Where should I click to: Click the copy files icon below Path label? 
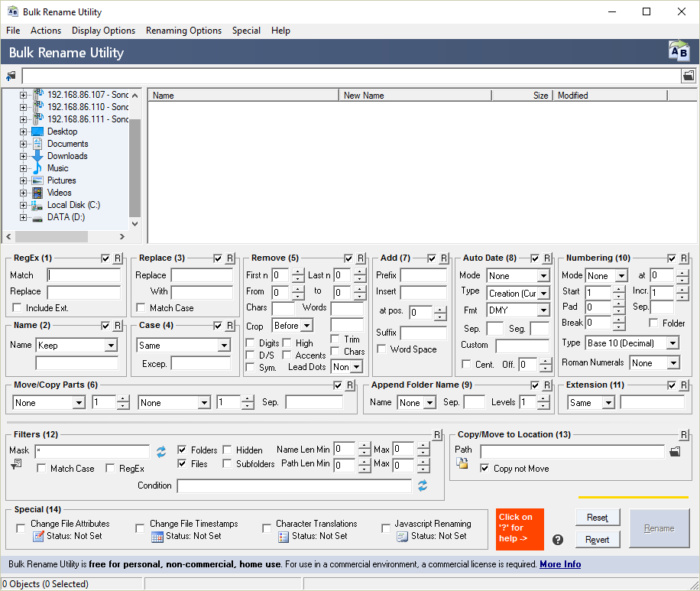click(x=462, y=463)
